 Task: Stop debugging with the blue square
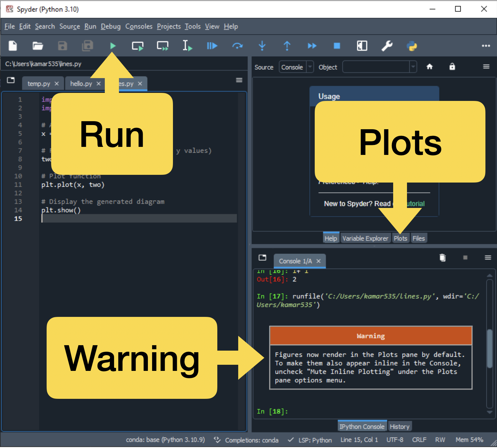pyautogui.click(x=337, y=46)
